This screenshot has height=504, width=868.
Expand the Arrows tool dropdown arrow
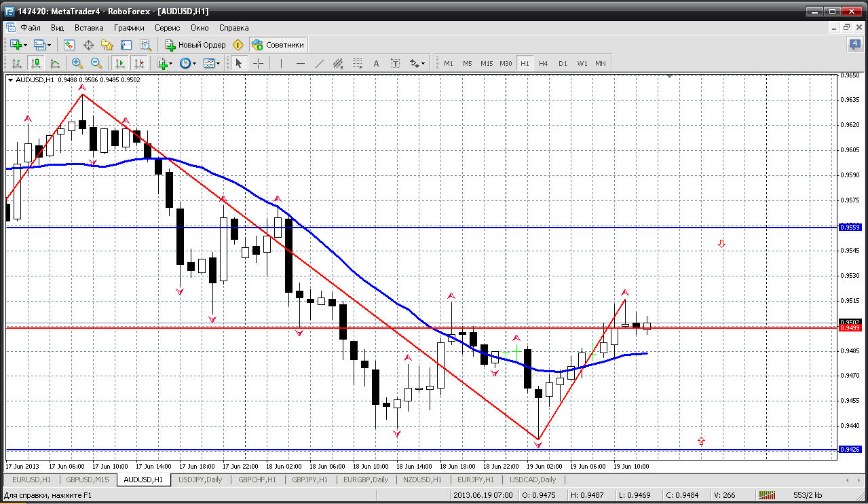423,64
